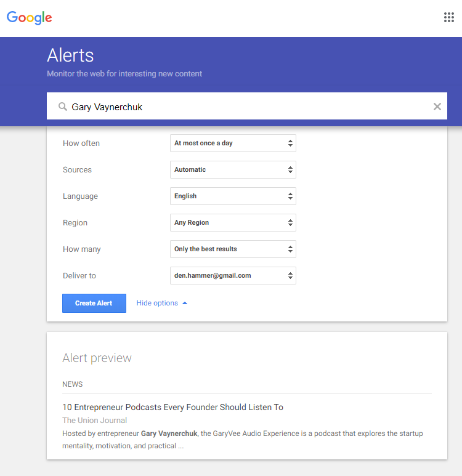Viewport: 462px width, 476px height.
Task: Click the Gary Vaynerchuk search field
Action: tap(246, 106)
